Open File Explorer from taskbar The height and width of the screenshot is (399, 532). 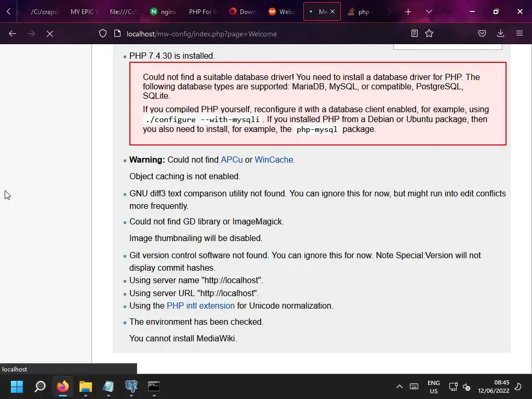click(x=86, y=387)
